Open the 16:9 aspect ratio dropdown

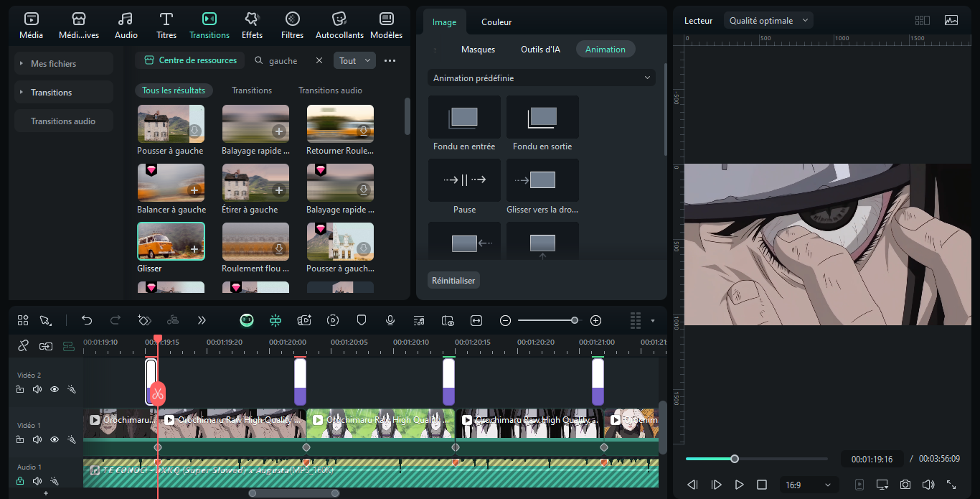809,485
